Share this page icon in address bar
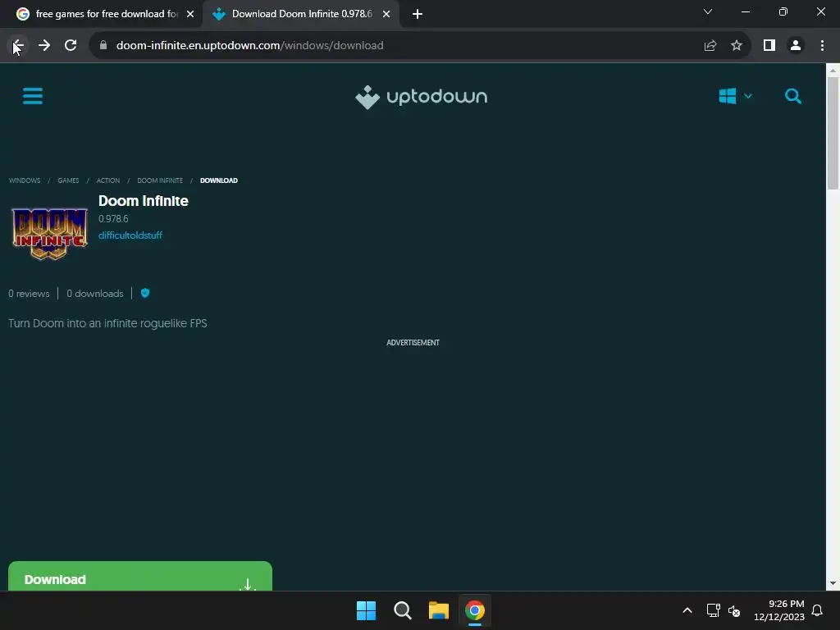This screenshot has width=840, height=630. (x=710, y=46)
